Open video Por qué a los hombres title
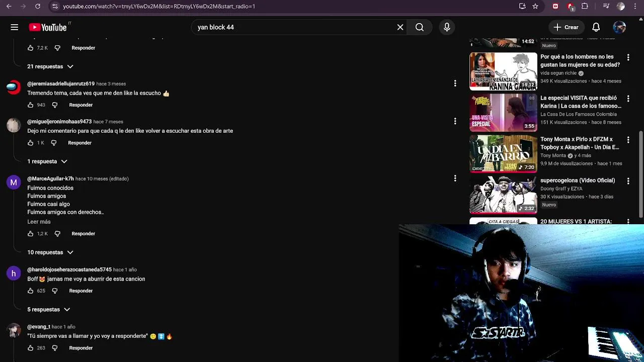Viewport: 644px width, 362px height. (x=580, y=61)
